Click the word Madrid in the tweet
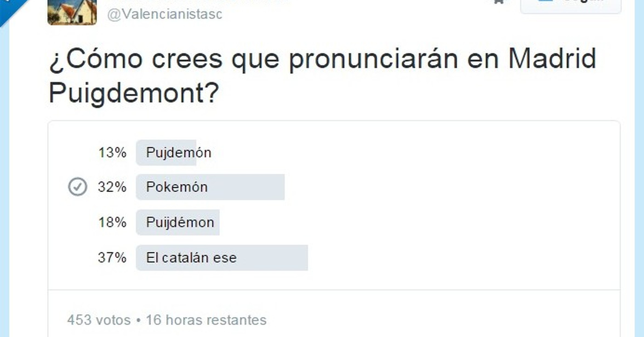 coord(552,58)
